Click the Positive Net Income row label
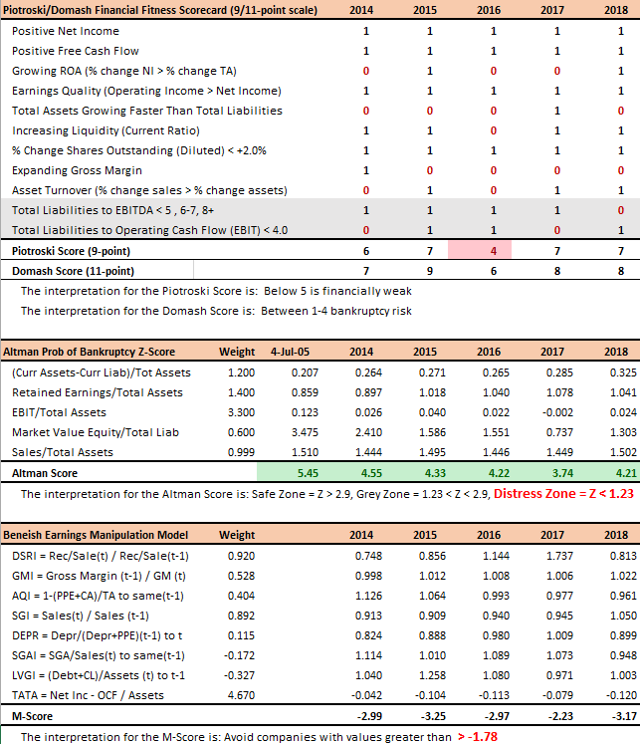640x744 pixels. coord(65,31)
